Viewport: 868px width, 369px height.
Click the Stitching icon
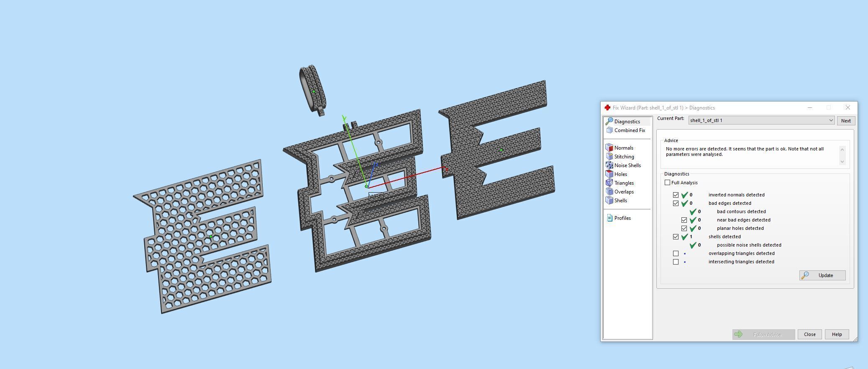(x=609, y=156)
